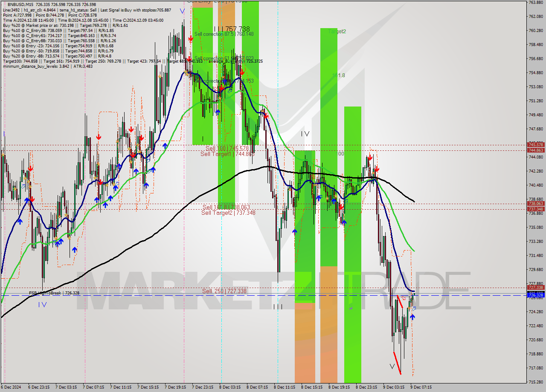Click the blue I V label under FSB HighToBreak
This screenshot has height=392, width=546.
click(x=43, y=304)
